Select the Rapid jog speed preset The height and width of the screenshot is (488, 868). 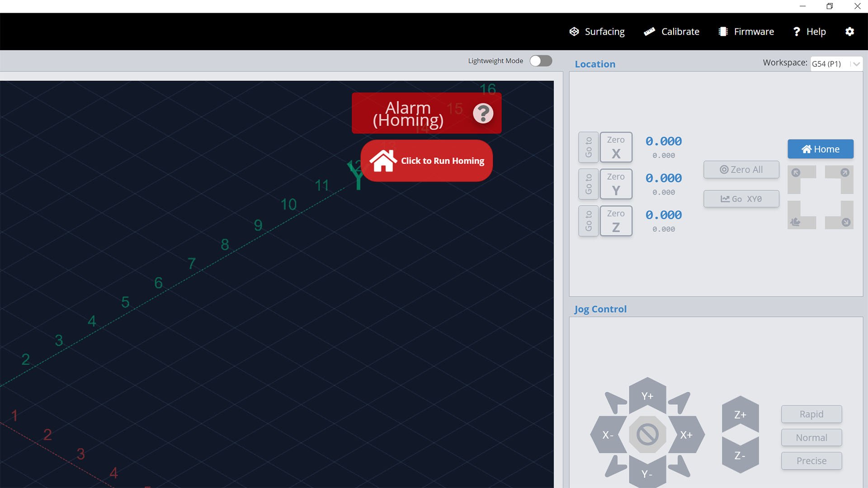[811, 414]
